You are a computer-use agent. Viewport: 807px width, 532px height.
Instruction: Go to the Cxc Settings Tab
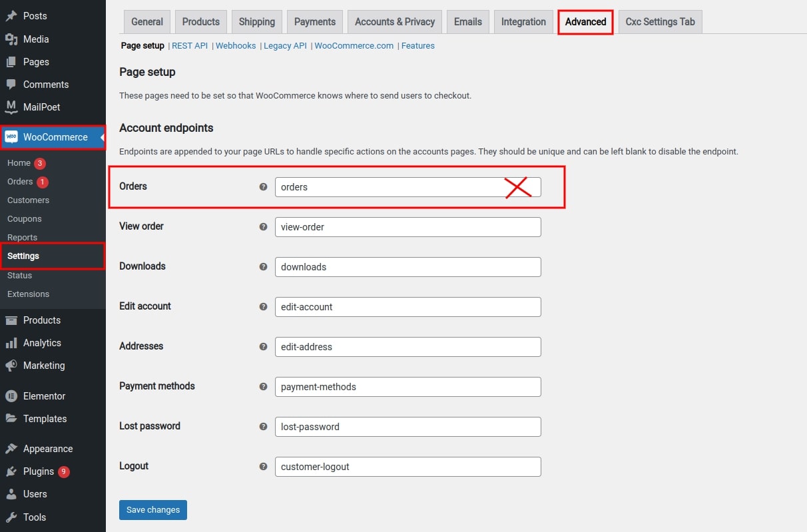tap(660, 21)
